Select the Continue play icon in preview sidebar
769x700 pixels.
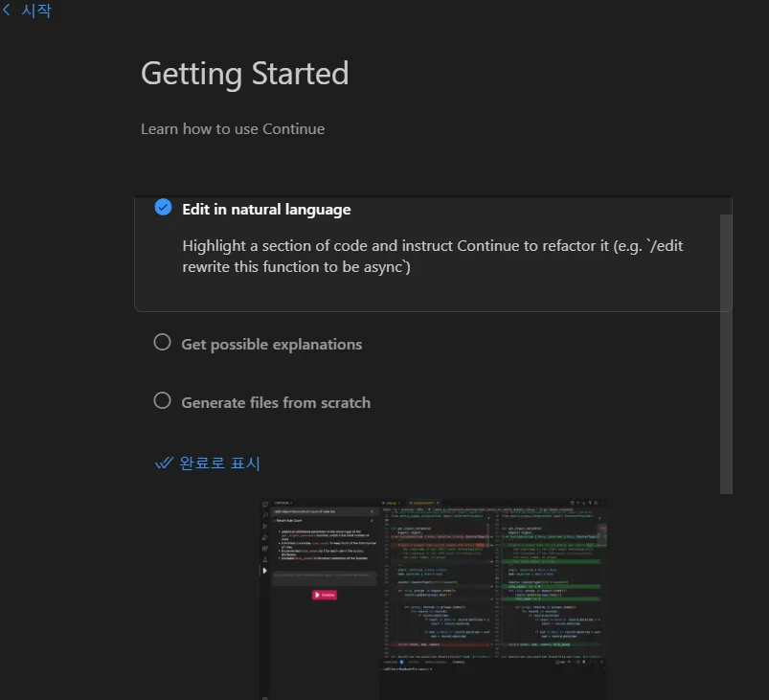pos(265,571)
